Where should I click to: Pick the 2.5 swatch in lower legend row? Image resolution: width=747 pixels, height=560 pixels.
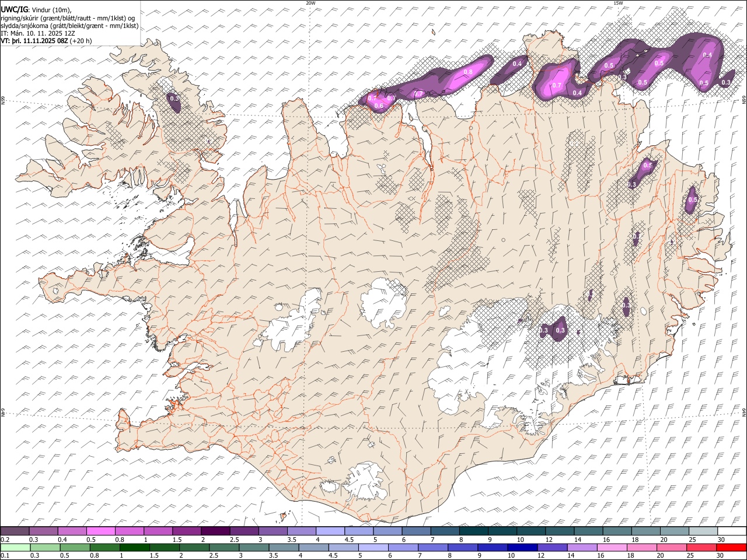pyautogui.click(x=224, y=547)
